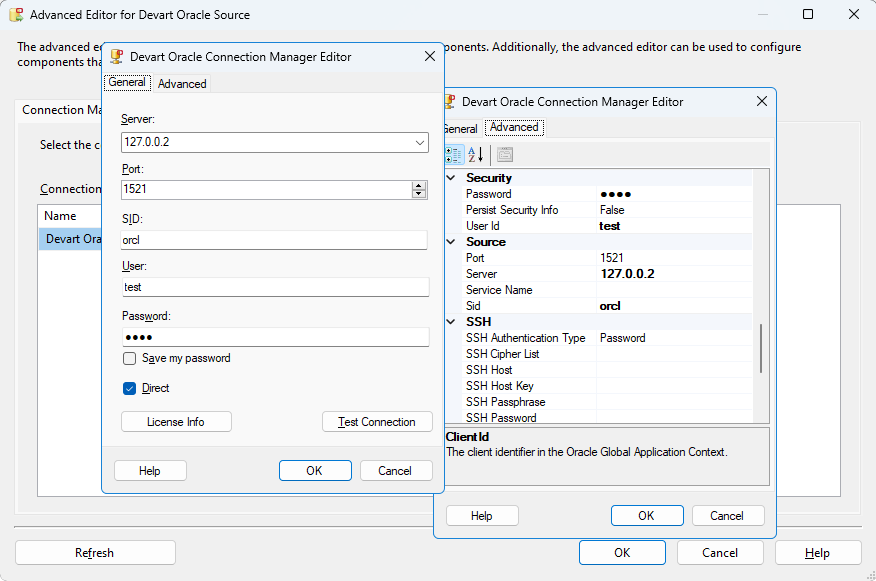Collapse the SSH category
Screen dimensions: 876x581
[450, 322]
